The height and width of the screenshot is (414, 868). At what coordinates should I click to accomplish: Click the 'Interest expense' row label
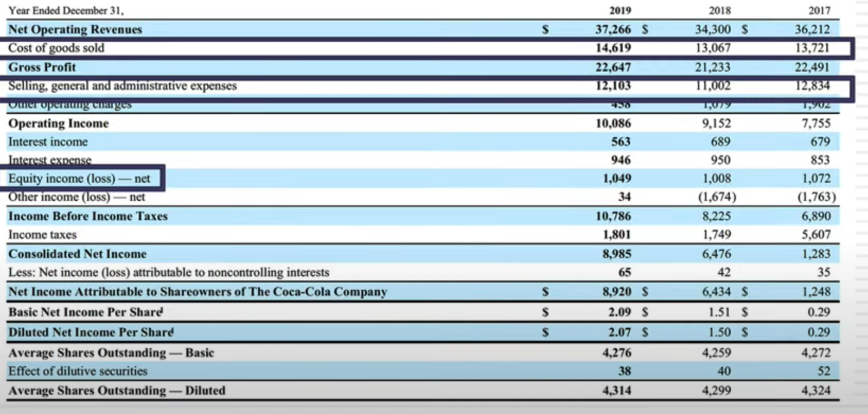pyautogui.click(x=49, y=160)
